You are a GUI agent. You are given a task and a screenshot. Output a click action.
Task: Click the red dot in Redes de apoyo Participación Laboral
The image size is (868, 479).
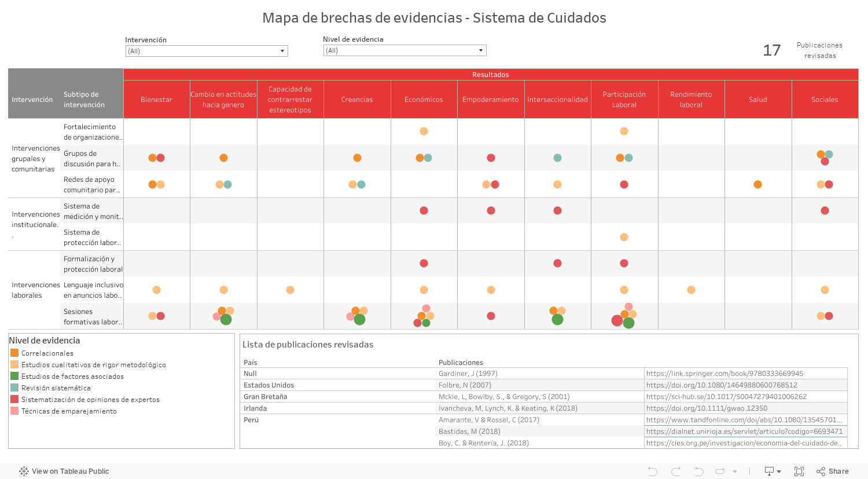pyautogui.click(x=624, y=184)
